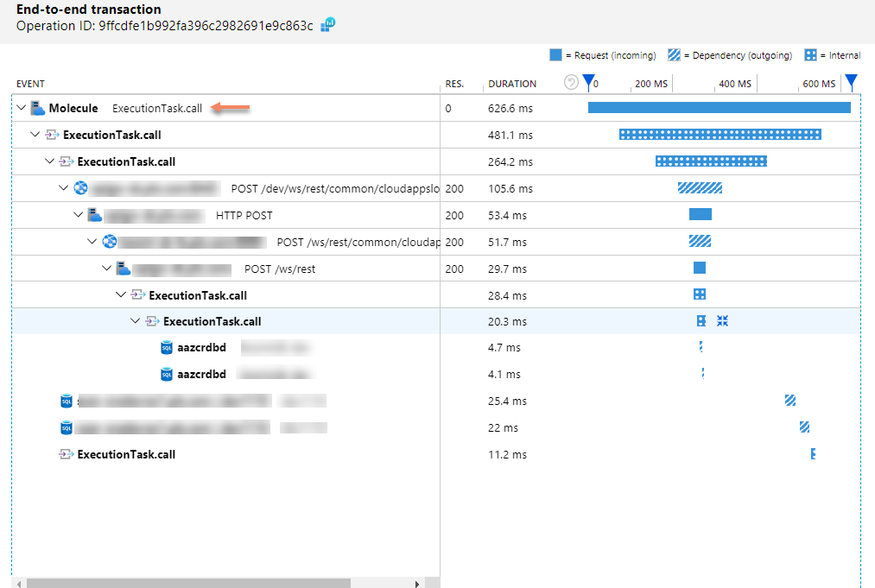This screenshot has width=875, height=588.
Task: Click the aazcrdbd database icon on the 4.7 ms row
Action: [166, 347]
